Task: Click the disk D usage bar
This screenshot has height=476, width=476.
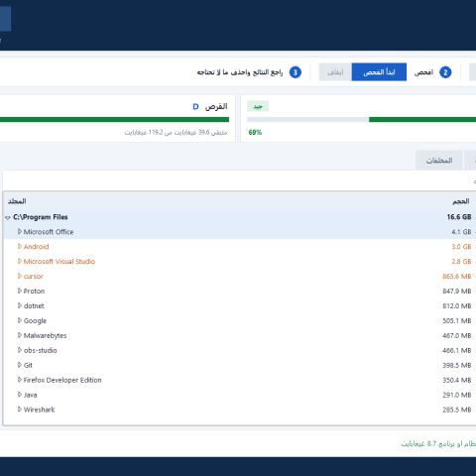Action: click(x=114, y=119)
